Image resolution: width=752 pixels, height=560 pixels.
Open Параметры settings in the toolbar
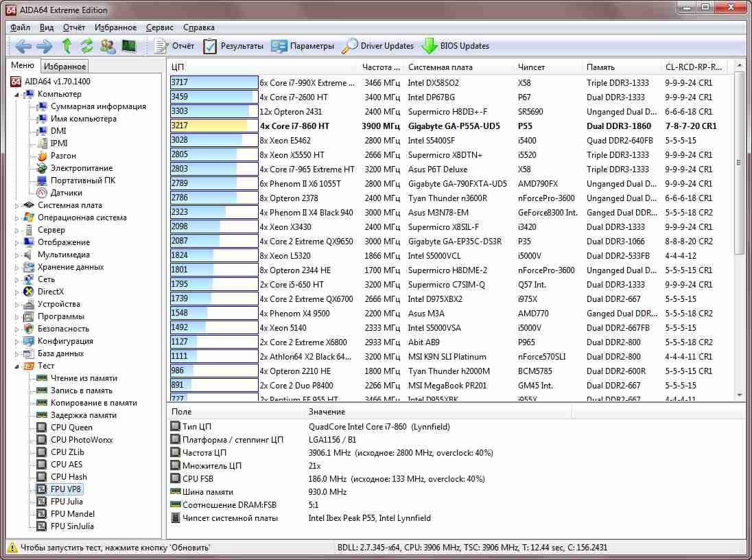coord(303,46)
